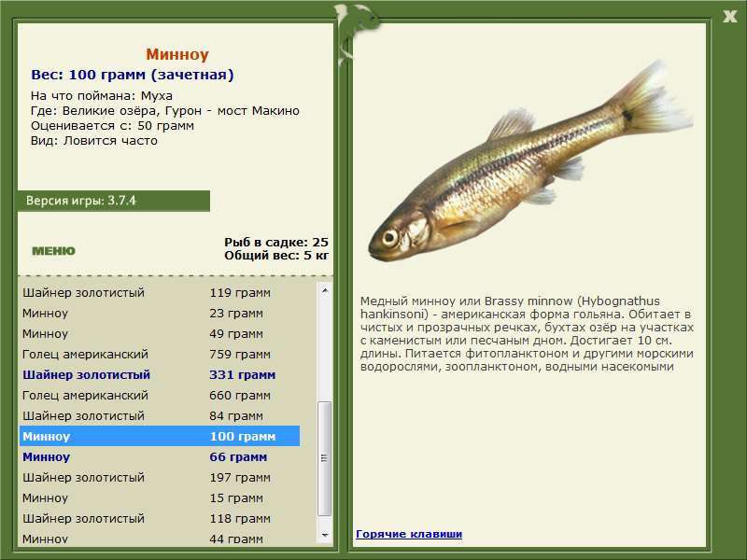Click the minnow fish picture
The height and width of the screenshot is (560, 747).
(529, 161)
